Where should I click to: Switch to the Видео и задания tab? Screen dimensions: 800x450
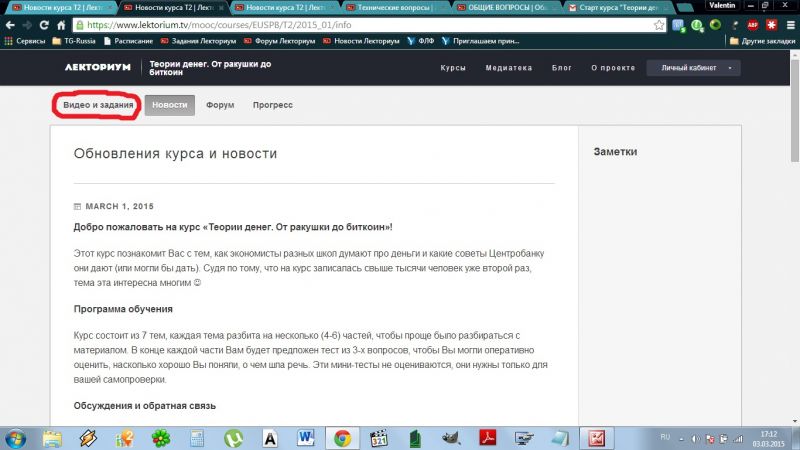tap(98, 104)
